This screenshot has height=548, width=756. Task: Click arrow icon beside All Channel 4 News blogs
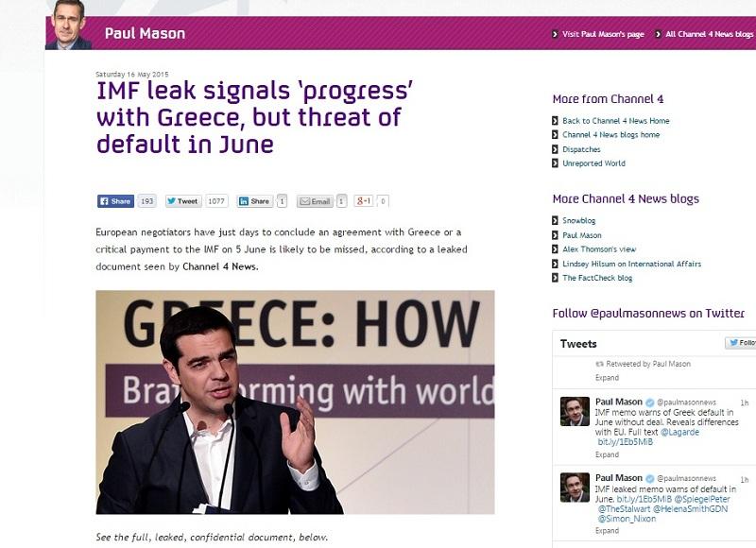coord(658,34)
